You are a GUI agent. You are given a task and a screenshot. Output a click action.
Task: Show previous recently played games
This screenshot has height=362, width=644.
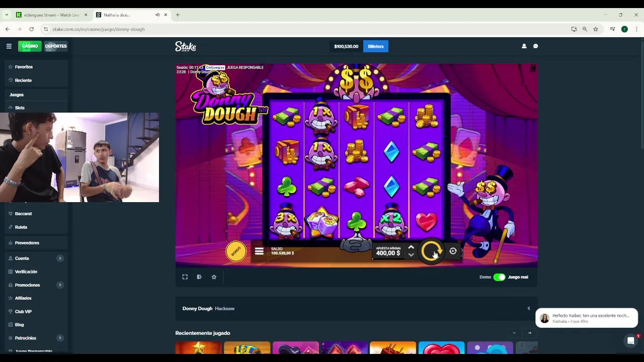point(514,333)
